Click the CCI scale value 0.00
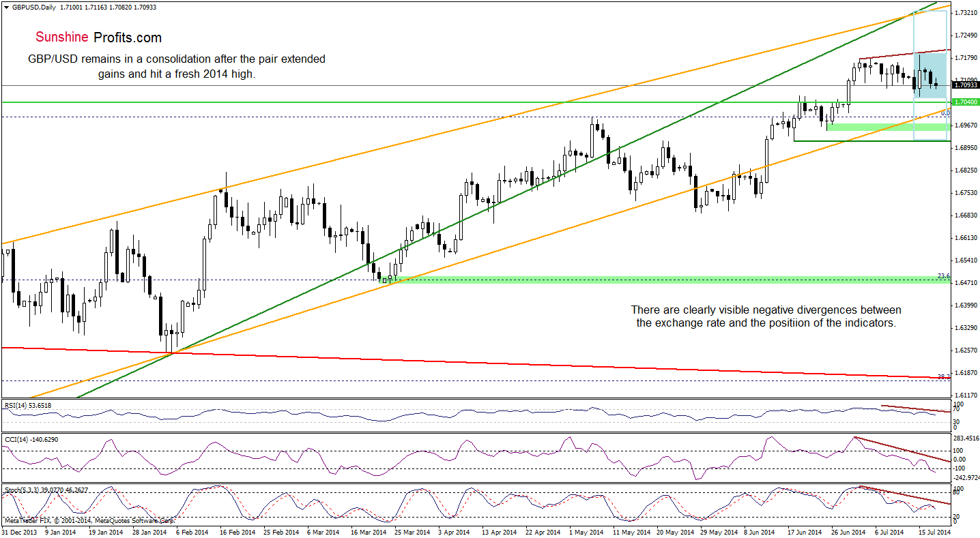The height and width of the screenshot is (538, 980). tap(961, 460)
